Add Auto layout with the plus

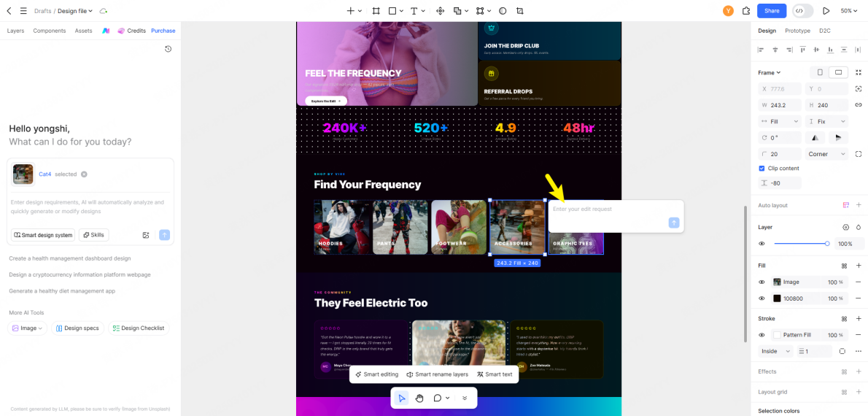pyautogui.click(x=859, y=205)
